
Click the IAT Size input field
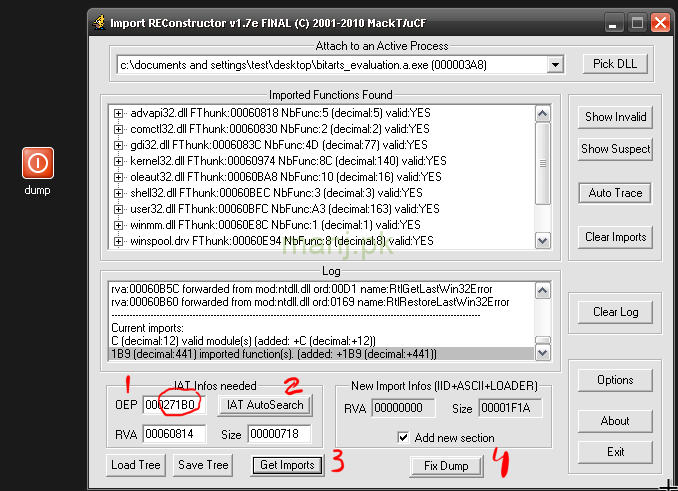pos(278,434)
